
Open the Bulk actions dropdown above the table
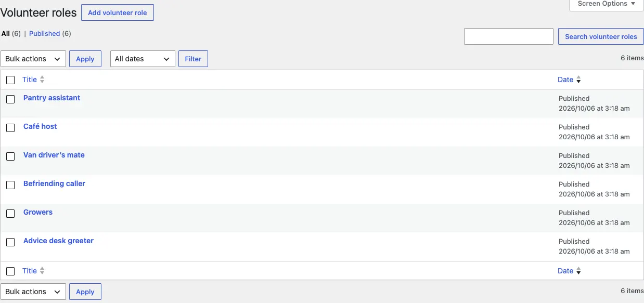[x=33, y=59]
